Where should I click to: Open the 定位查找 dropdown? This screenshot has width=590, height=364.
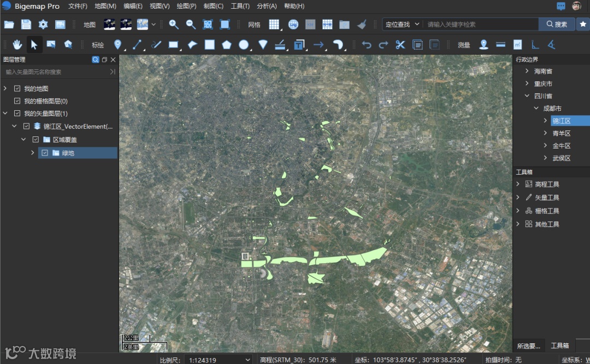click(403, 25)
